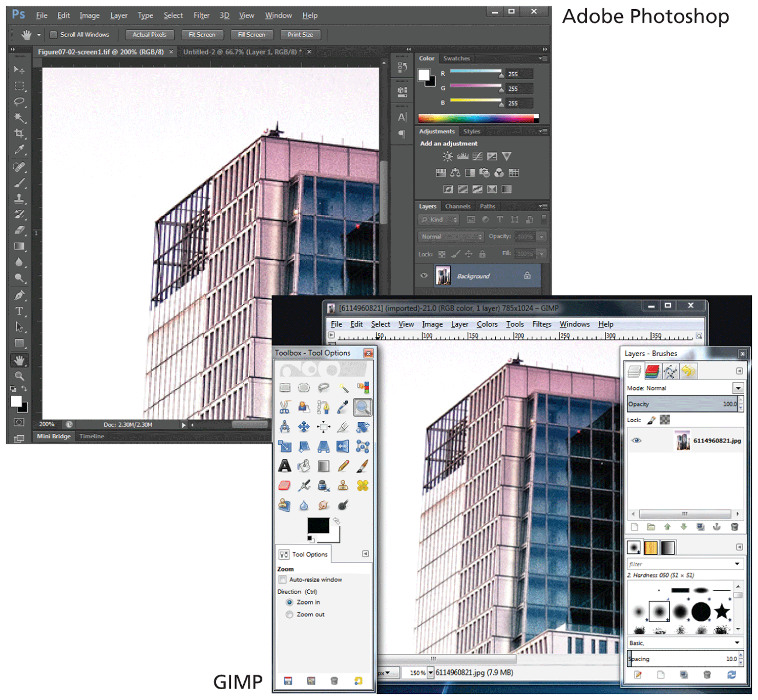
Task: Check the Auto-resize window option
Action: click(x=282, y=580)
